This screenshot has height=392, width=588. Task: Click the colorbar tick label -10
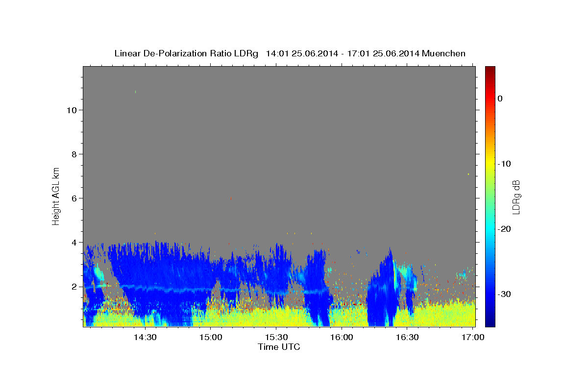504,164
